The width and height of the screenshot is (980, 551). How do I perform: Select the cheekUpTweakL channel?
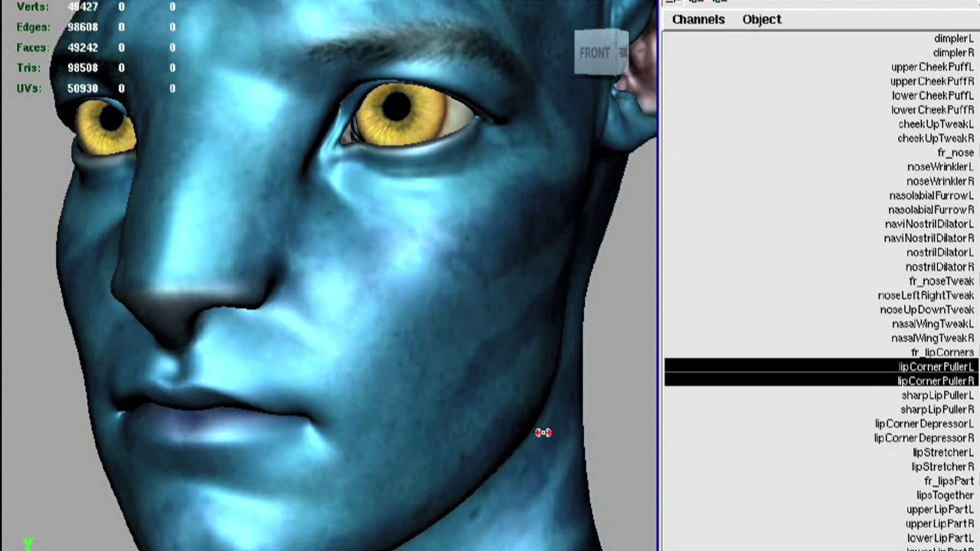pyautogui.click(x=936, y=124)
